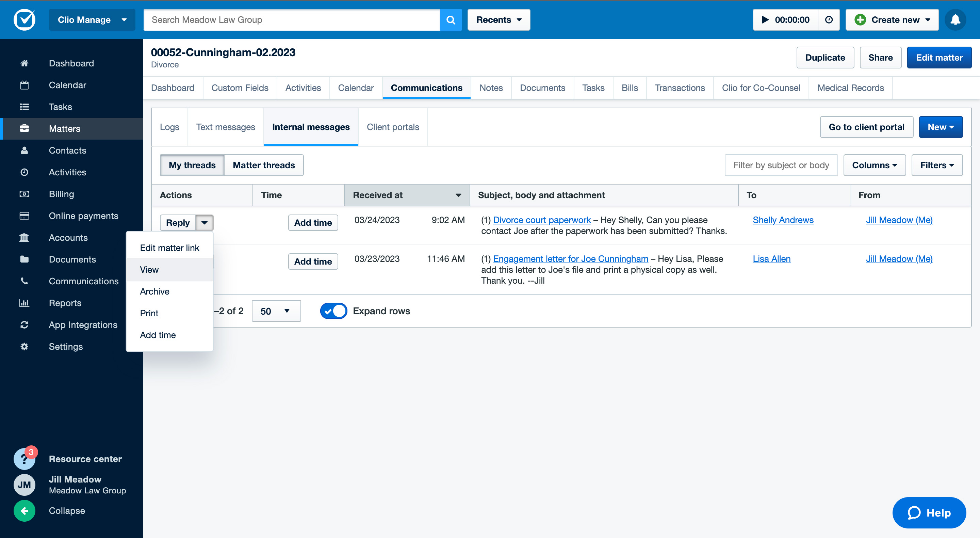Click Reply on Divorce court paperwork row
This screenshot has height=538, width=980.
[x=178, y=223]
